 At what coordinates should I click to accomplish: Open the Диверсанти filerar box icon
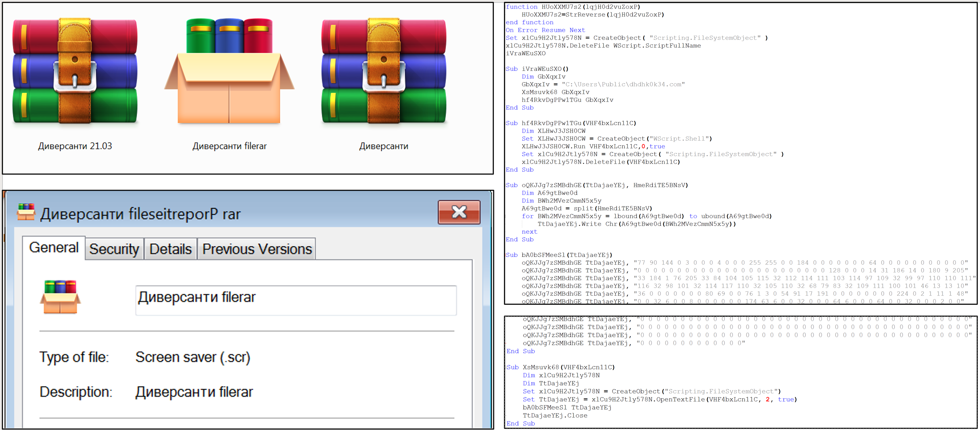[229, 71]
